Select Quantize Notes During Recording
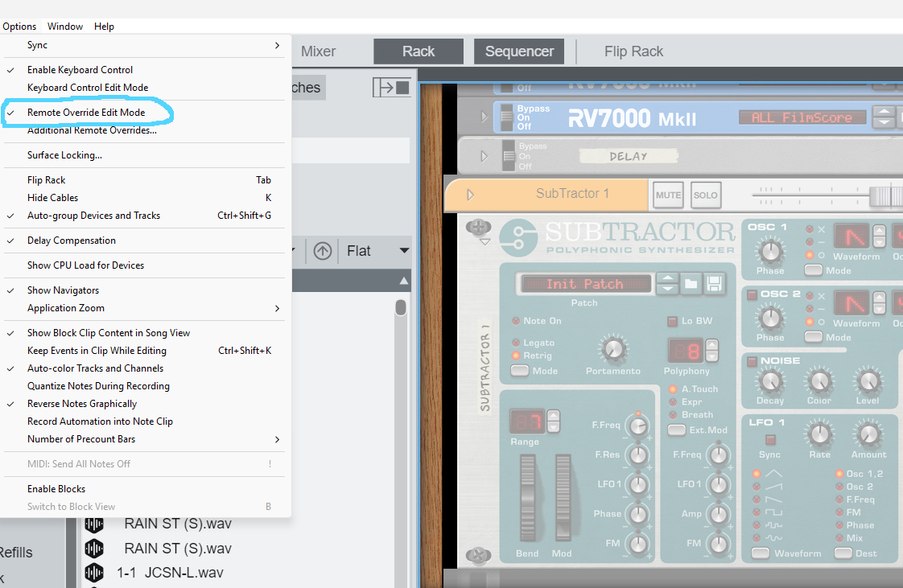The width and height of the screenshot is (903, 588). click(144, 386)
